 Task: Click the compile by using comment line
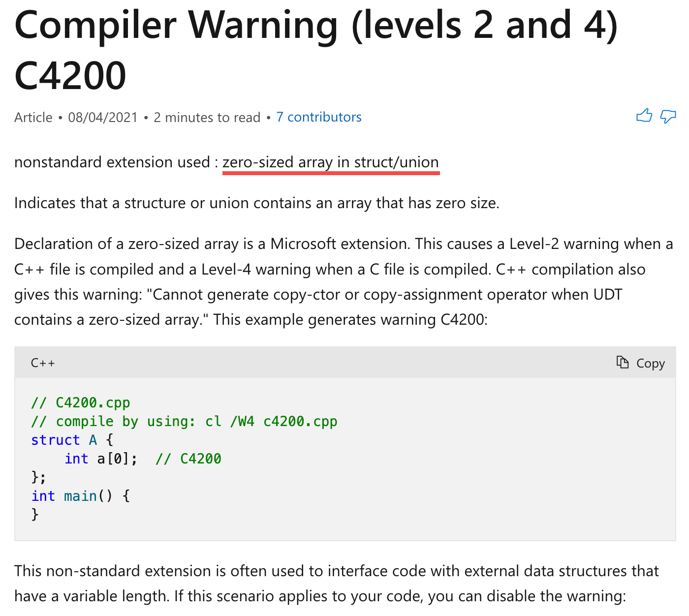[x=184, y=421]
